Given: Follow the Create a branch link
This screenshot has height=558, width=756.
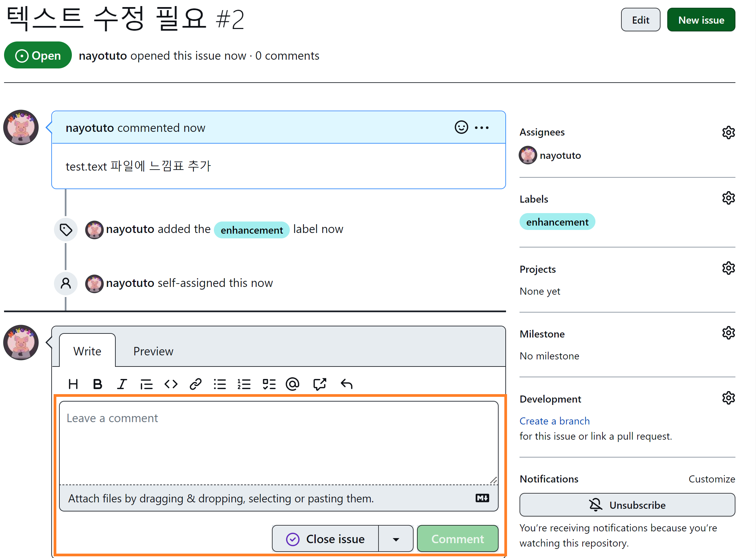Looking at the screenshot, I should 554,421.
